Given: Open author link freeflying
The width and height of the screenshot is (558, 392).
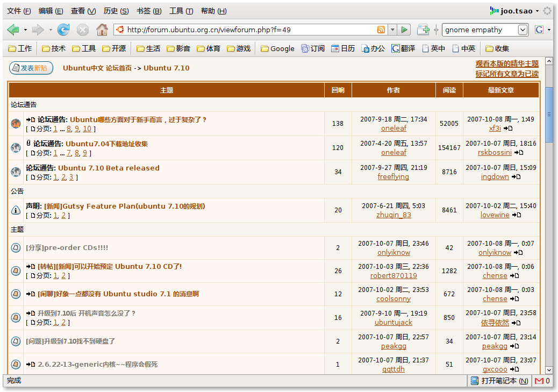Looking at the screenshot, I should coord(393,176).
